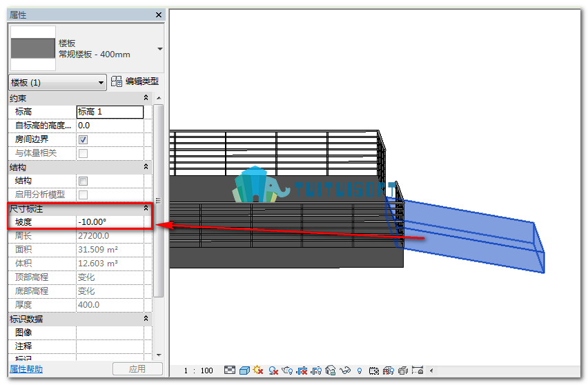Screen dimensions: 588x385
Task: Click the Edit Type icon
Action: pyautogui.click(x=117, y=81)
